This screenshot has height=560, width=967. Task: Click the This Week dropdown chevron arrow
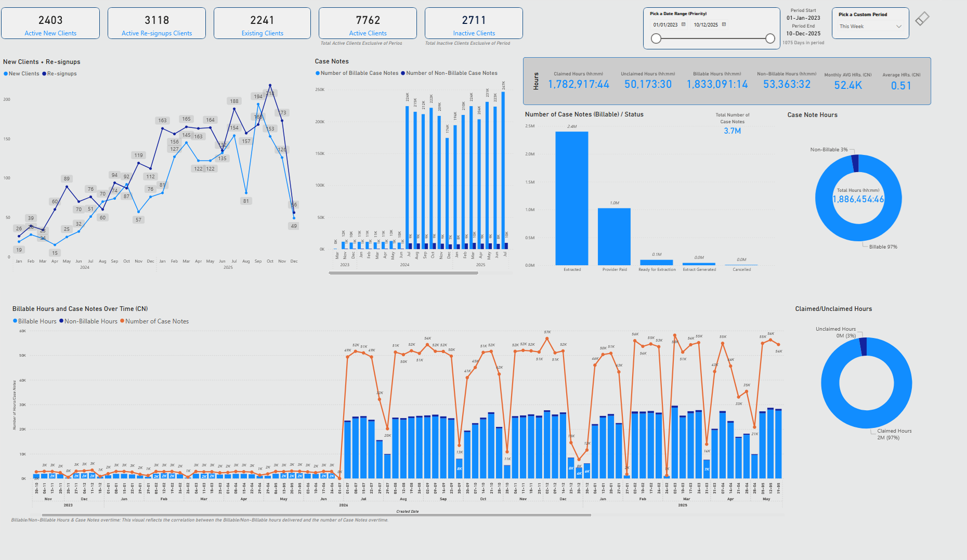coord(898,27)
